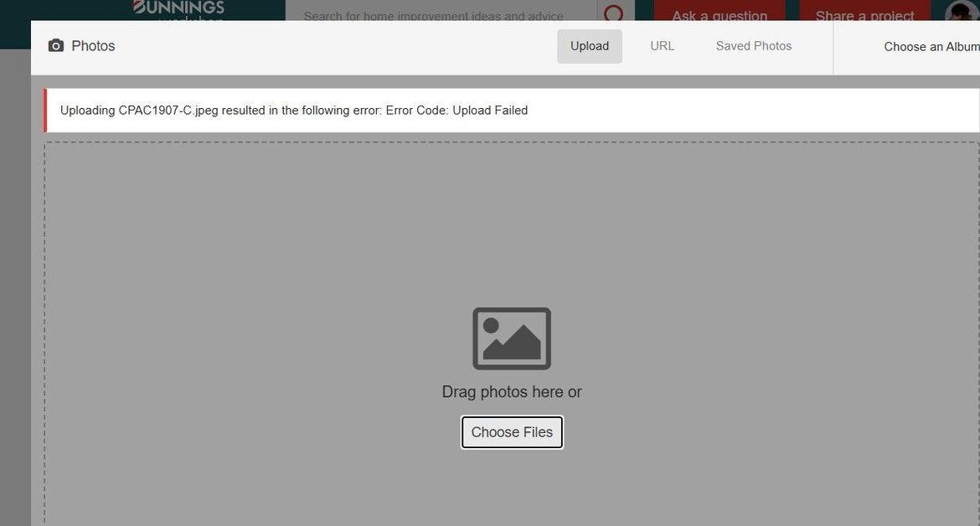Viewport: 980px width, 526px height.
Task: Switch to the URL tab
Action: click(x=662, y=45)
